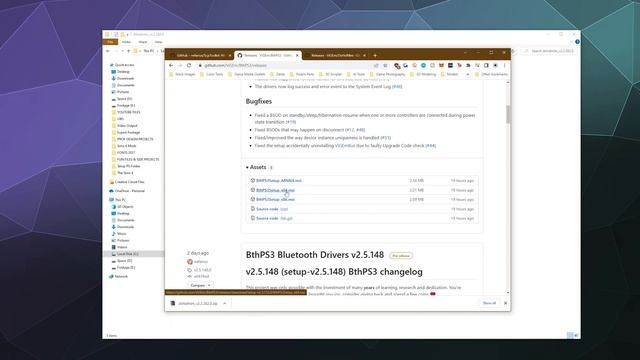Click the browser address bar URL
640x360 pixels.
click(x=236, y=65)
